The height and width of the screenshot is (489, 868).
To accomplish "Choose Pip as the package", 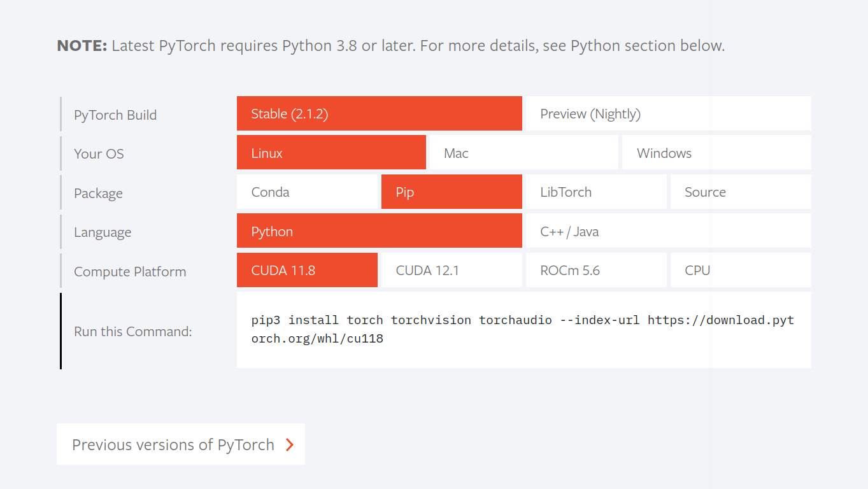I will pos(452,192).
